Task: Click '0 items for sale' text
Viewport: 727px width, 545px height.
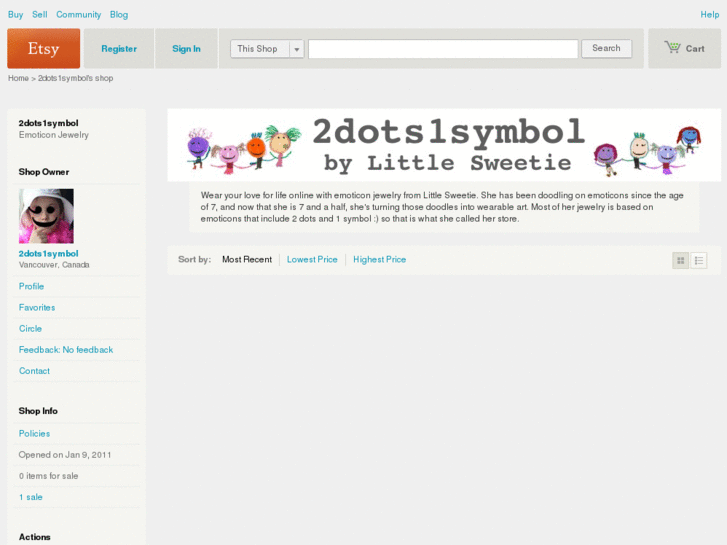Action: click(48, 476)
